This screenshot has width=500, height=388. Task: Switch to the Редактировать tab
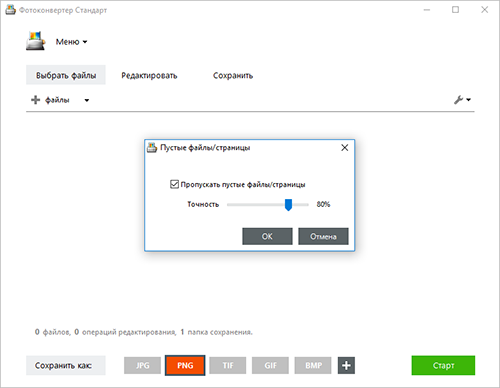(x=149, y=75)
